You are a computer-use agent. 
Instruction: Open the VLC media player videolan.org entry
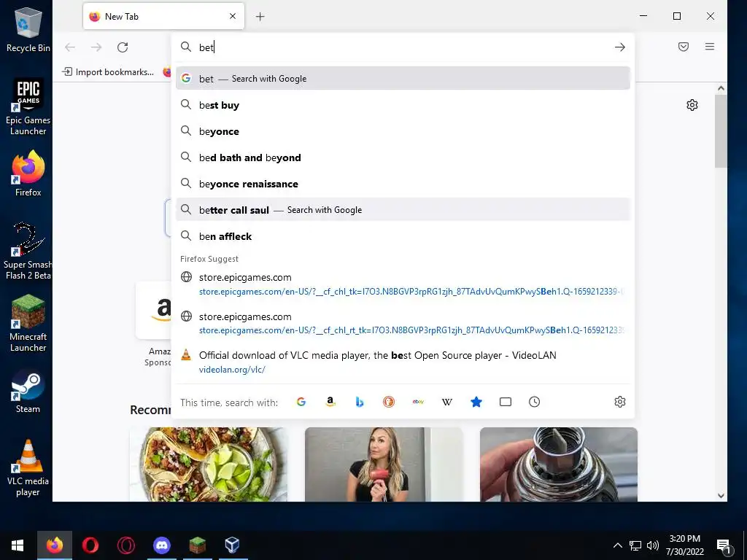tap(403, 362)
